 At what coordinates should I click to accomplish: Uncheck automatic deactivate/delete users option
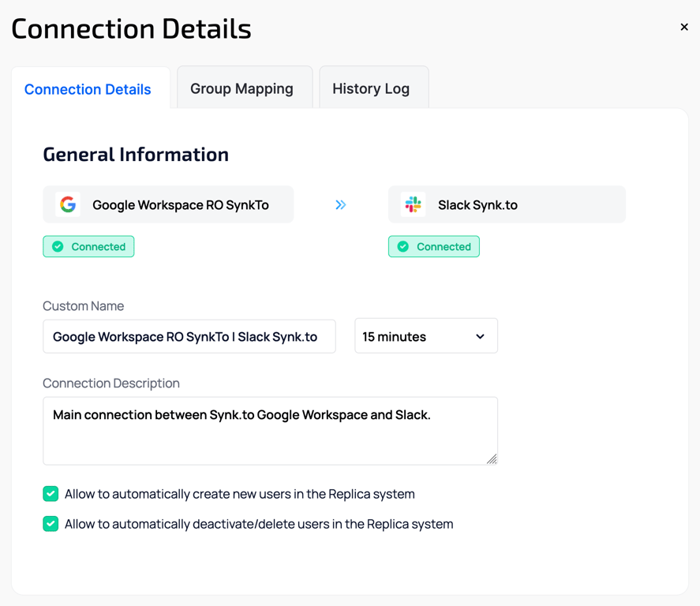[51, 524]
